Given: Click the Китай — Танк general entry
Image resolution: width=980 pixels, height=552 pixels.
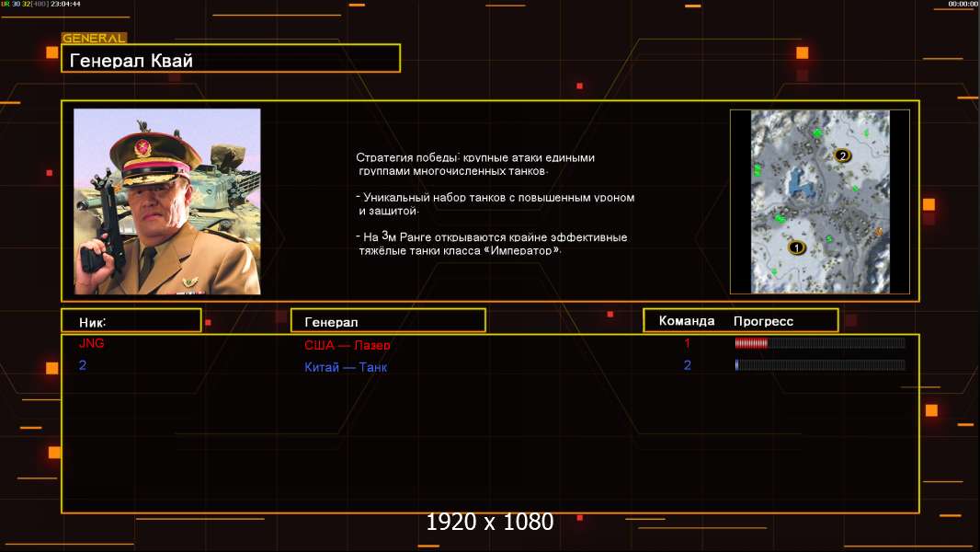Looking at the screenshot, I should [346, 367].
